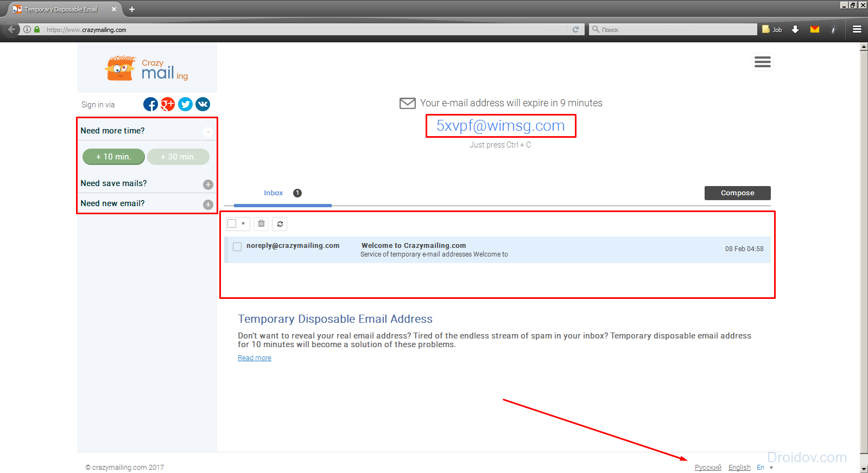Click the Temporary Disposable Email Address heading
The width and height of the screenshot is (868, 473).
click(x=335, y=319)
